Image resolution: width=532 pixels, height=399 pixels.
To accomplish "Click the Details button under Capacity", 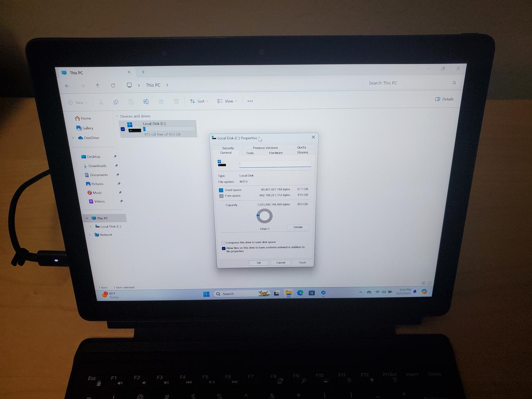I will point(298,227).
